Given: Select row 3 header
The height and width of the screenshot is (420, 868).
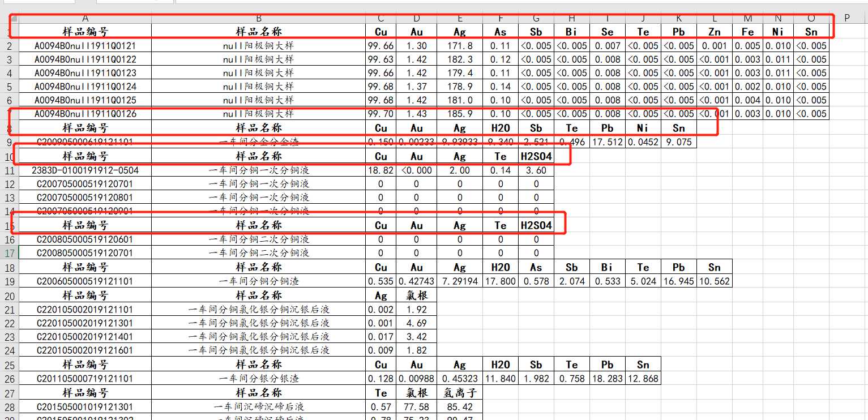Looking at the screenshot, I should coord(10,59).
